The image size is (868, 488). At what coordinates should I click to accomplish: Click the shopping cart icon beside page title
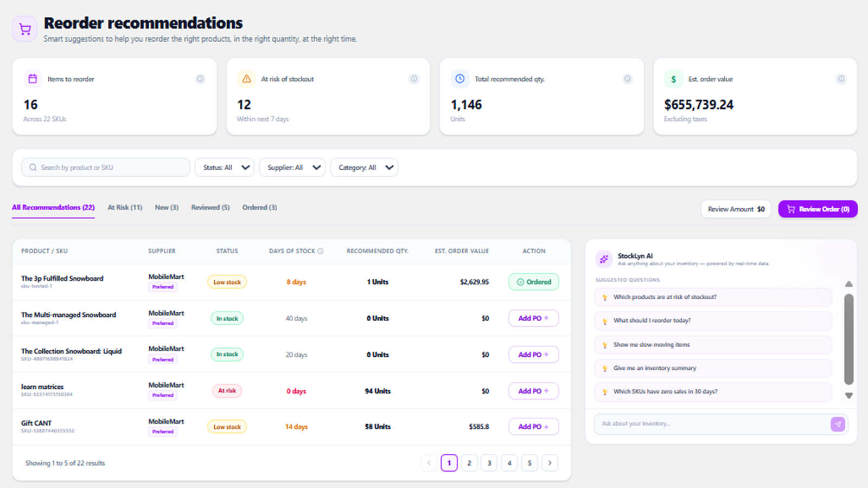25,29
